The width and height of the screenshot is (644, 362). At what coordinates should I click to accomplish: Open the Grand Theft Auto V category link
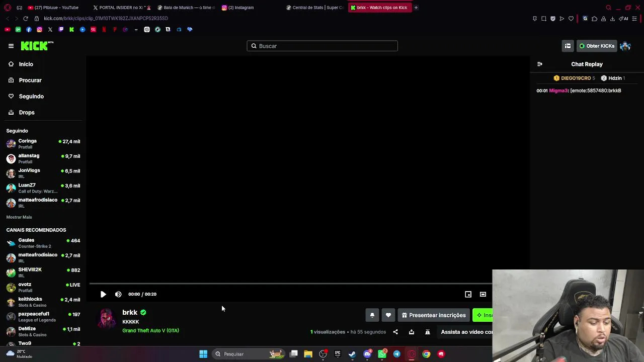150,330
